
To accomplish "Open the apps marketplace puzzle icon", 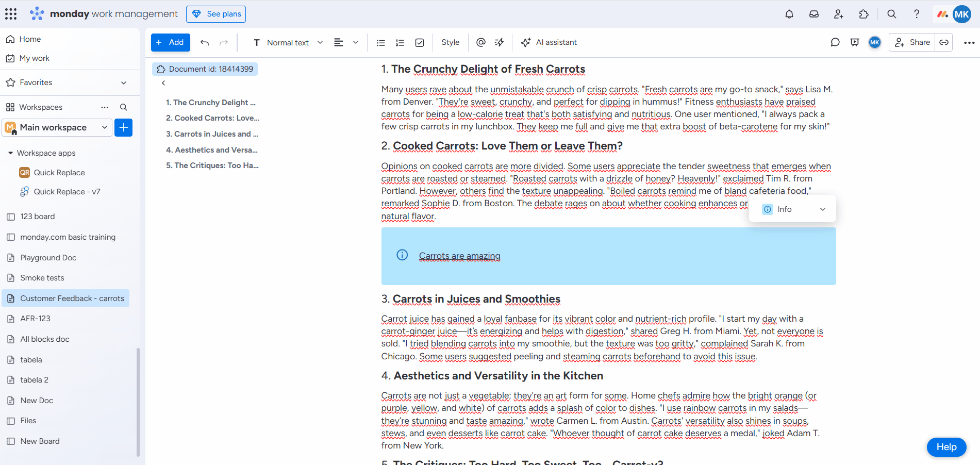I will click(x=864, y=14).
